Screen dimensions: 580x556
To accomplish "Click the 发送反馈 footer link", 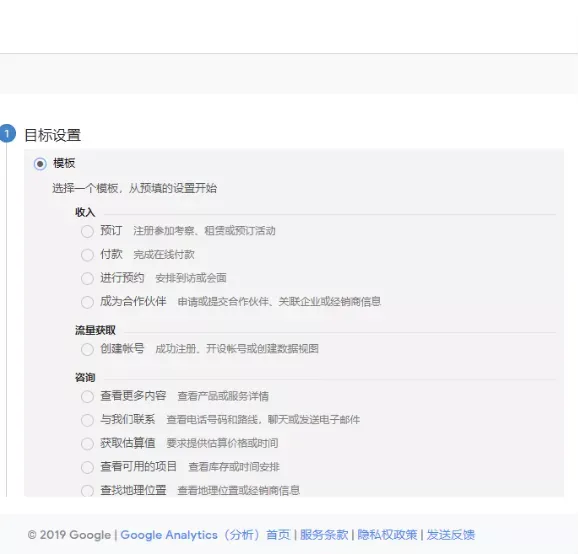I will (x=451, y=535).
